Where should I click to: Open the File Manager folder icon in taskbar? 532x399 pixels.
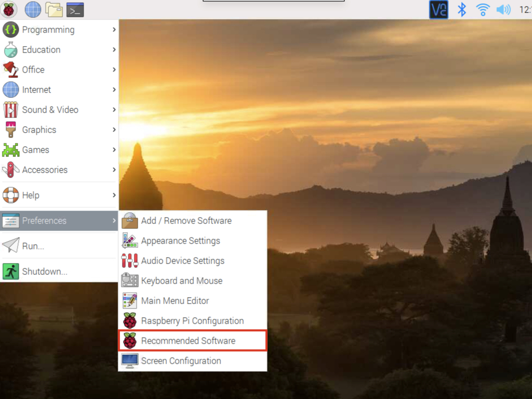(x=54, y=10)
